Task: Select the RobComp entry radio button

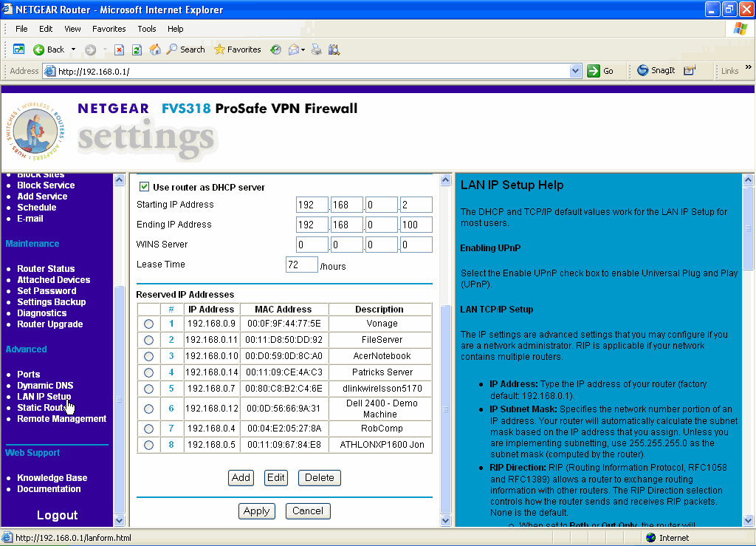Action: coord(149,429)
